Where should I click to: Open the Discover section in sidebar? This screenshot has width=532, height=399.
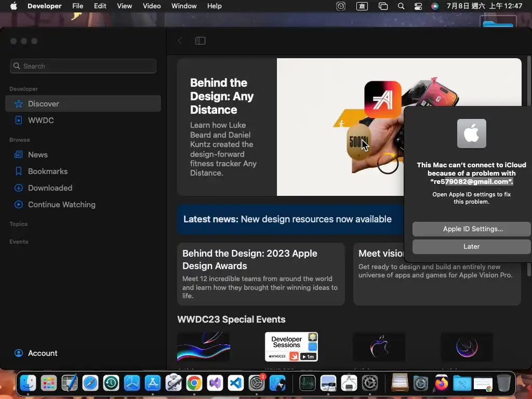[83, 103]
